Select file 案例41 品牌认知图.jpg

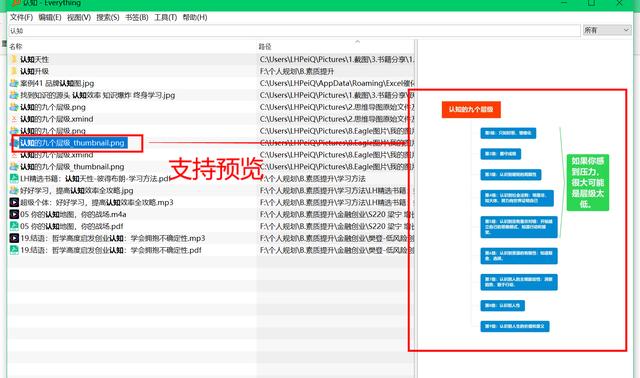pos(57,83)
